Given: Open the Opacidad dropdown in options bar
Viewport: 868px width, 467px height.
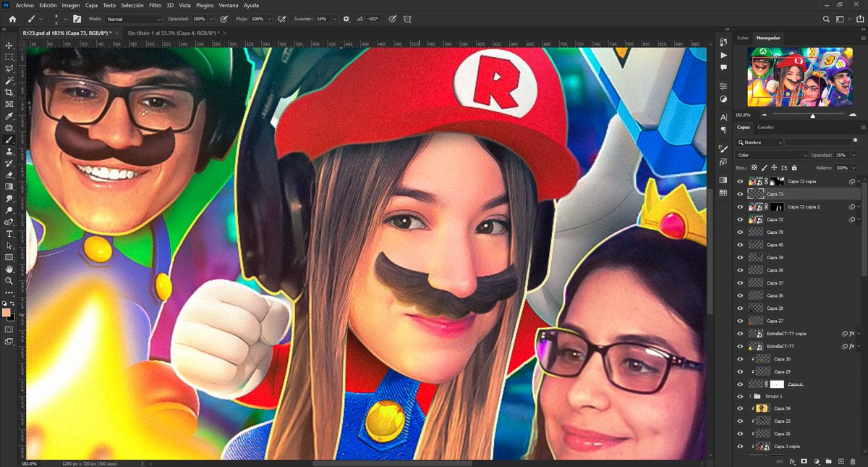Looking at the screenshot, I should pos(211,19).
